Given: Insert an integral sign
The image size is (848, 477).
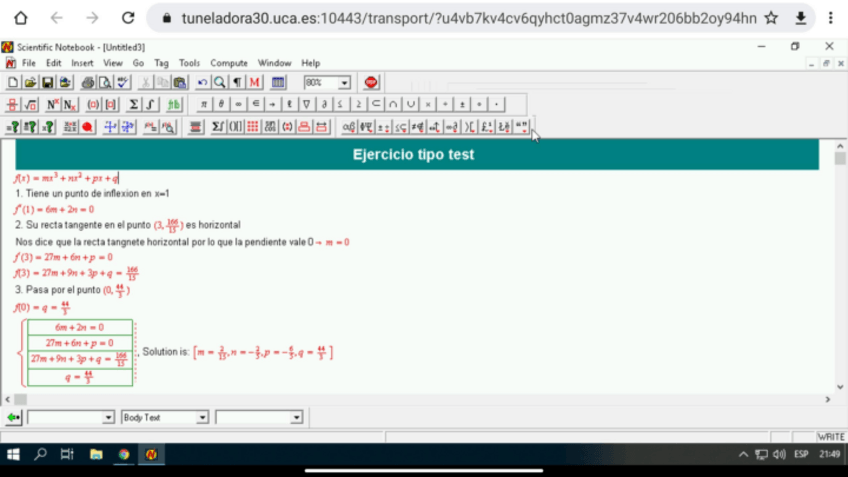Looking at the screenshot, I should coord(150,104).
